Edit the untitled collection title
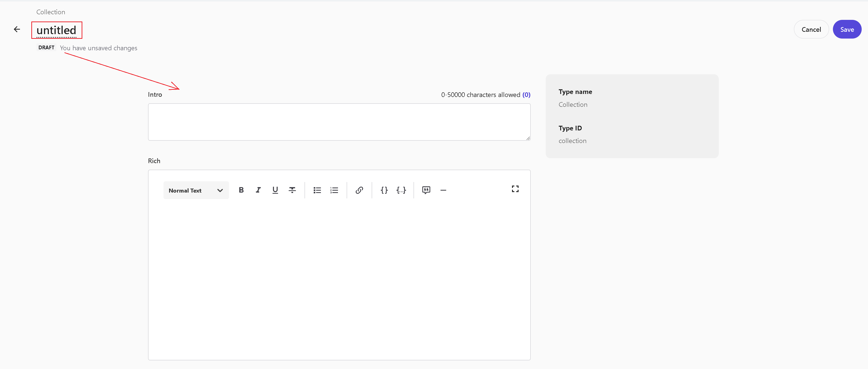The height and width of the screenshot is (369, 868). 56,30
